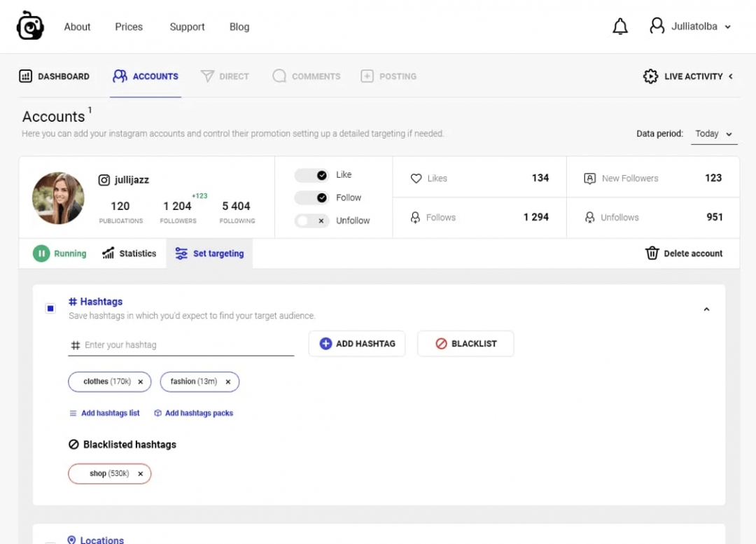The image size is (756, 544).
Task: Enable the Unfollow toggle
Action: 312,221
